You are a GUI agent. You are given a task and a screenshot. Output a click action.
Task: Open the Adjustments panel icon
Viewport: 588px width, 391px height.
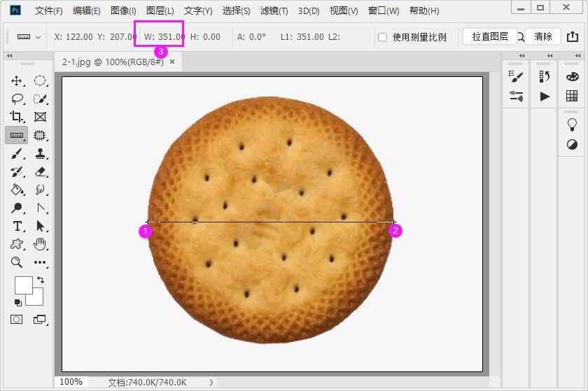[573, 144]
